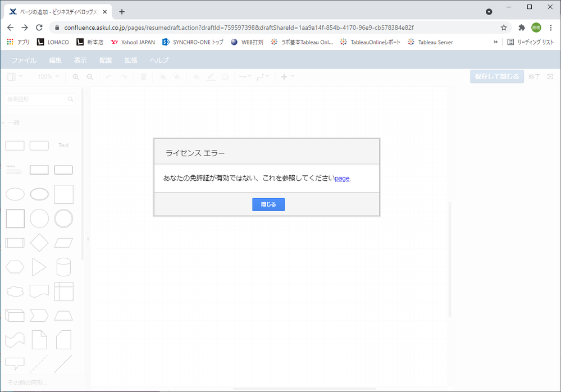Screen dimensions: 561x392
Task: Click the Zoom Out magnifier in the toolbar
Action: pyautogui.click(x=90, y=76)
